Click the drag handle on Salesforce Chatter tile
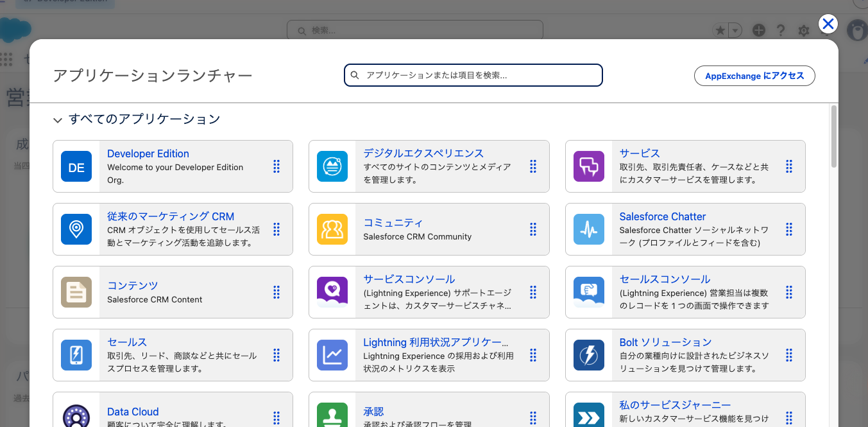868x427 pixels. [789, 229]
